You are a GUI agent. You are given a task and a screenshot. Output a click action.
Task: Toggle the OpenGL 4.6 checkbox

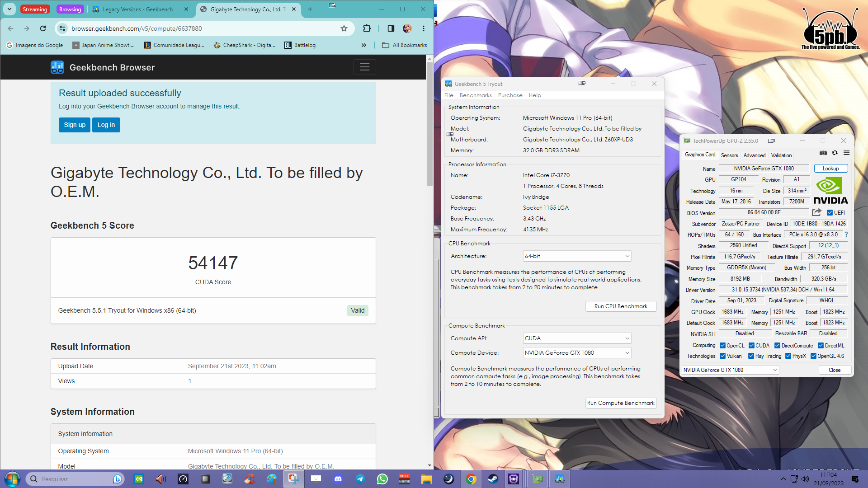(813, 356)
